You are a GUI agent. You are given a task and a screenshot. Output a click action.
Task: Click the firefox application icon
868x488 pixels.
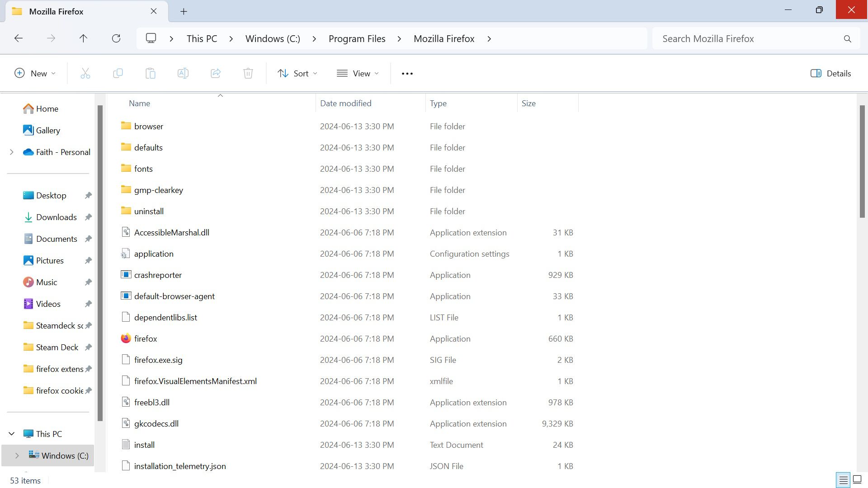coord(126,338)
